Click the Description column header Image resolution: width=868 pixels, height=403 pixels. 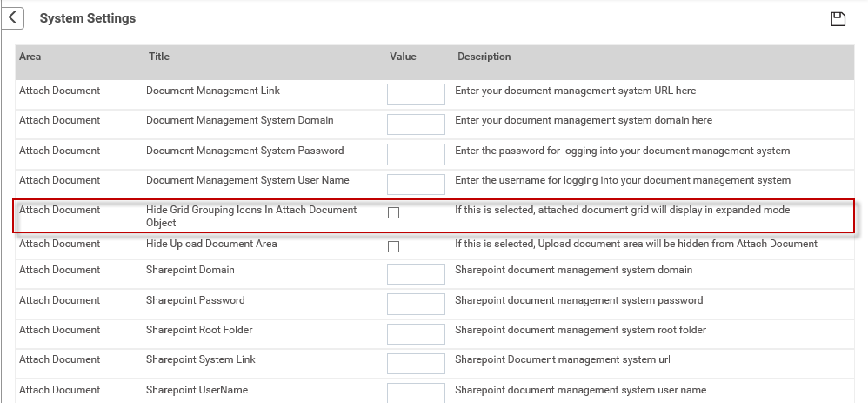(484, 57)
